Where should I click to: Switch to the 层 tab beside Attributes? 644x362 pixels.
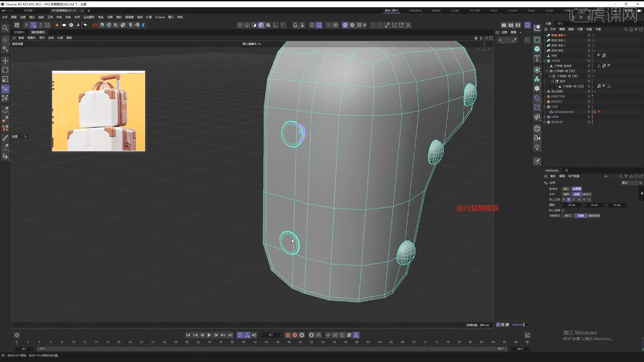click(567, 171)
